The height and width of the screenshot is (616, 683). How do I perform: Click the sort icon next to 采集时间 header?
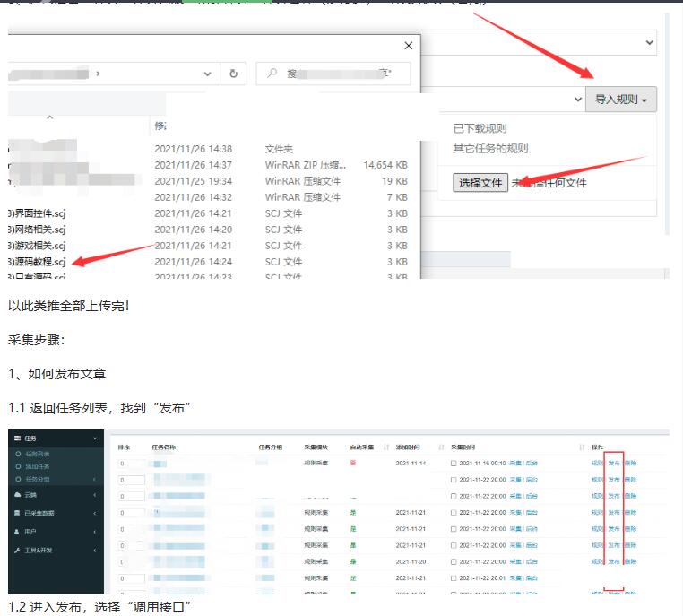[x=582, y=447]
